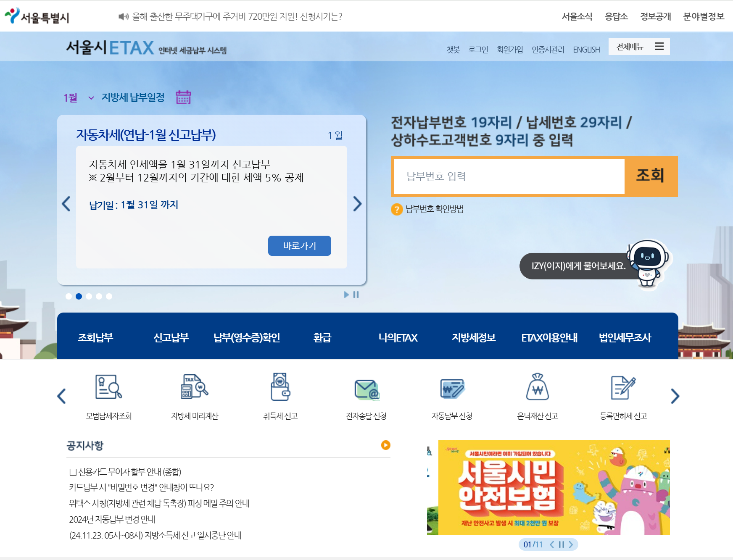
Task: Open 자동납부 신청 icon
Action: [452, 388]
